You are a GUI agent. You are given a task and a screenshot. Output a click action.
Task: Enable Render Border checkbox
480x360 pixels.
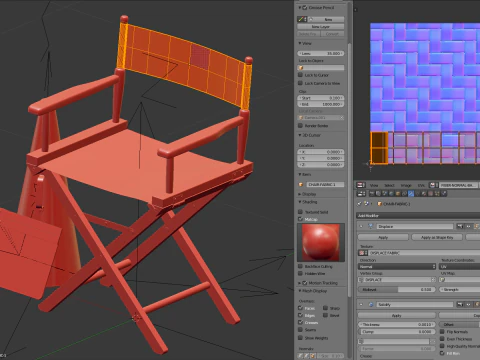(x=300, y=125)
